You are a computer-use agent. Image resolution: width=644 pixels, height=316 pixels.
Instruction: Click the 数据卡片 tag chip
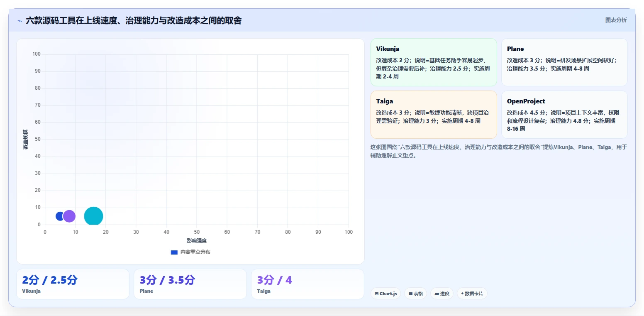pyautogui.click(x=472, y=294)
